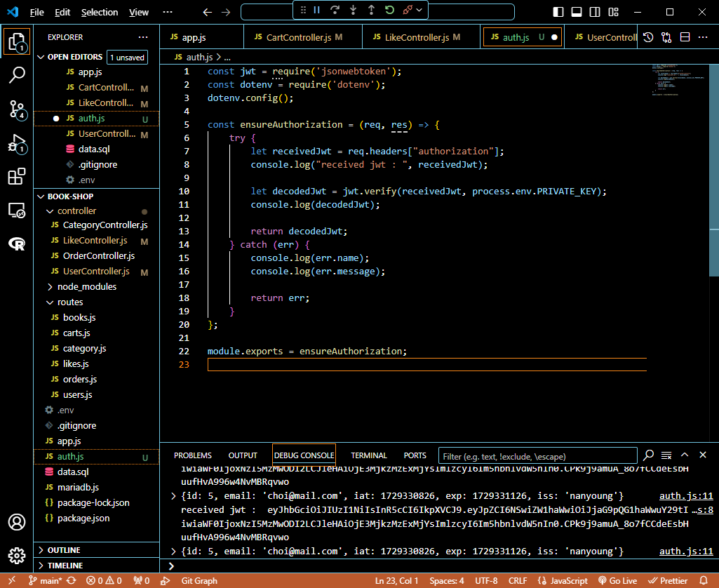Clear the debug console

(666, 455)
